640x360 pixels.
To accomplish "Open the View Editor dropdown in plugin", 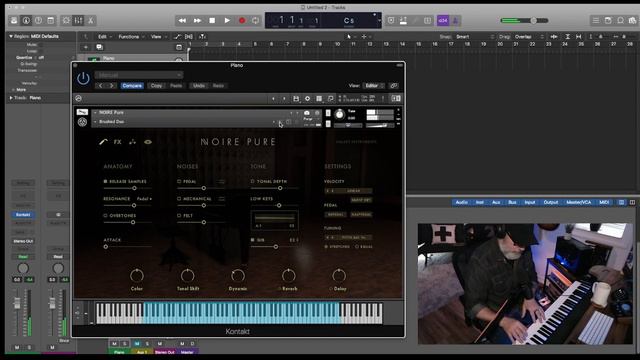I will (x=374, y=86).
